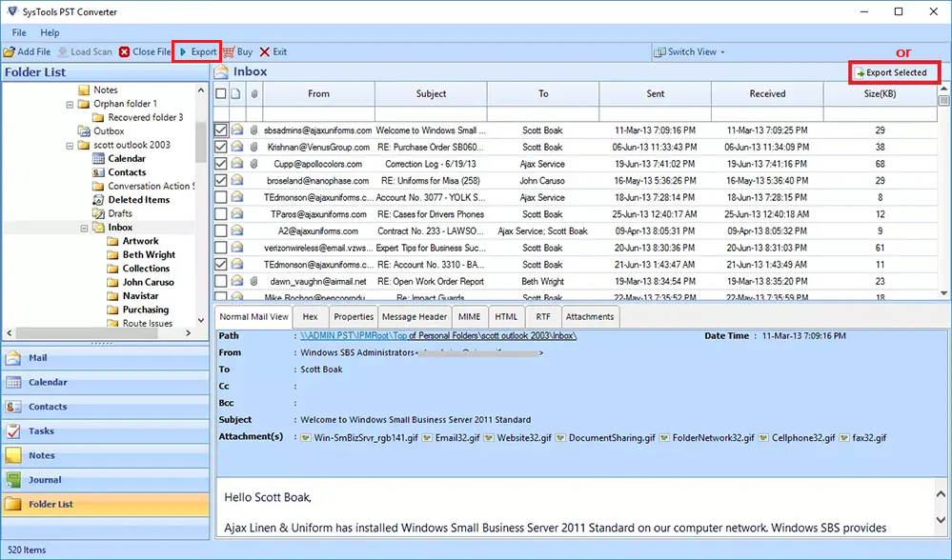
Task: Click the email list vertical scrollbar thumb
Action: click(x=944, y=101)
